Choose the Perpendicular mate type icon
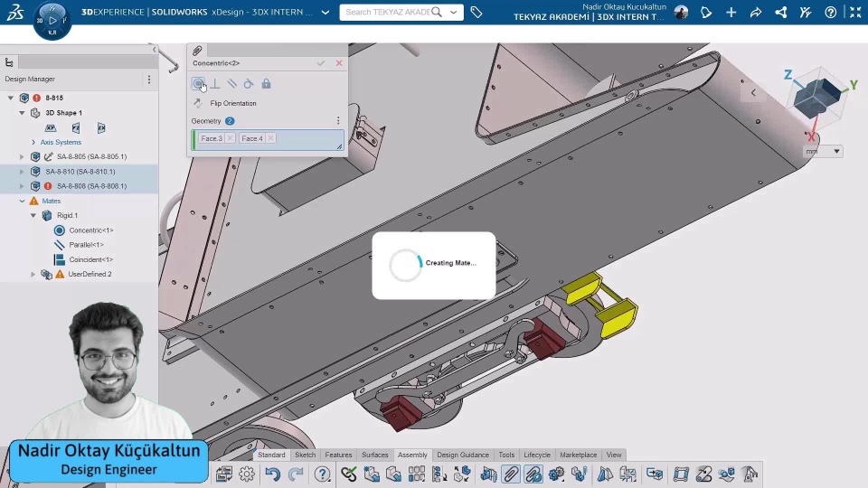Viewport: 868px width, 488px height. [215, 84]
